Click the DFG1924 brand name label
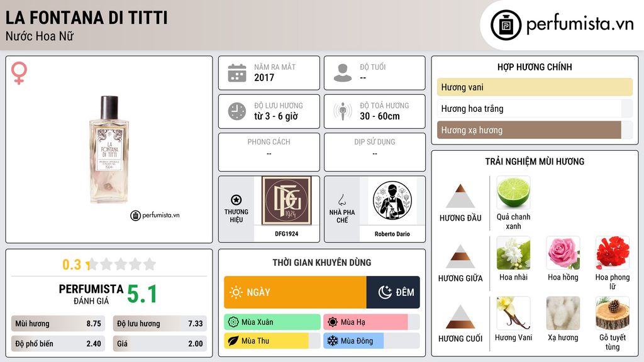Screen dimensions: 644x362 point(287,234)
